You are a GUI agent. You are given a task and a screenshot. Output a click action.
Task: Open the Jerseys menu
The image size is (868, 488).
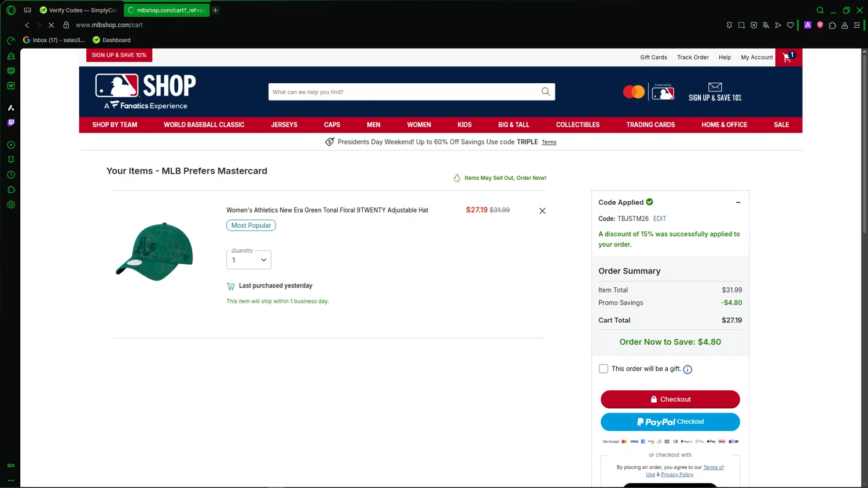(284, 125)
